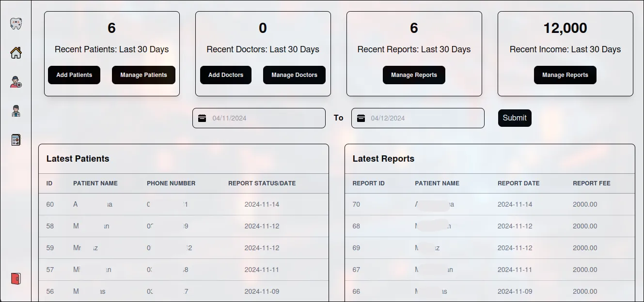Image resolution: width=644 pixels, height=302 pixels.
Task: Open Manage Reports under Recent Income card
Action: pos(565,75)
